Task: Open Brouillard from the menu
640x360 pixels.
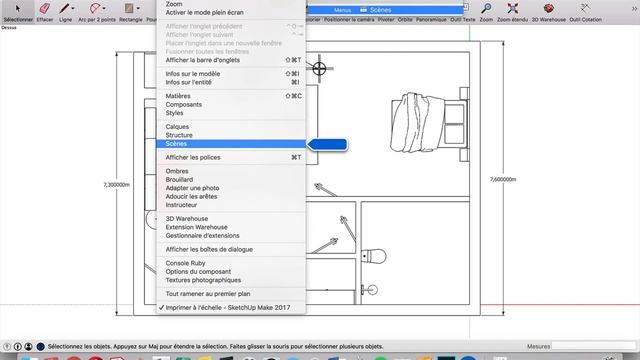Action: [x=231, y=180]
